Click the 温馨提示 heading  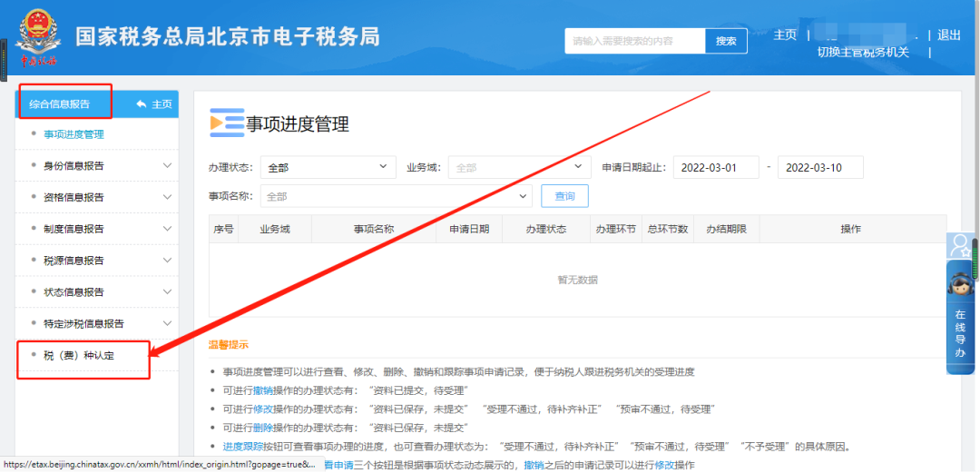pos(229,344)
